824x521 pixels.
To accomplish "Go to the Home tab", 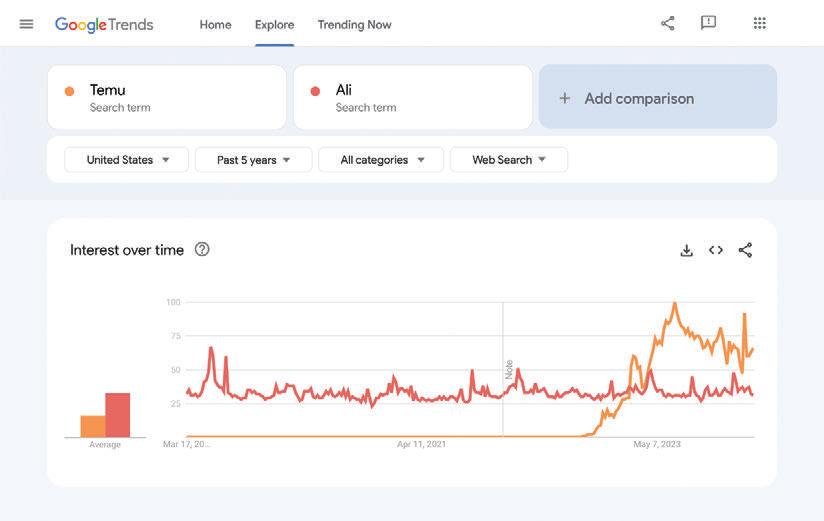I will [x=215, y=24].
